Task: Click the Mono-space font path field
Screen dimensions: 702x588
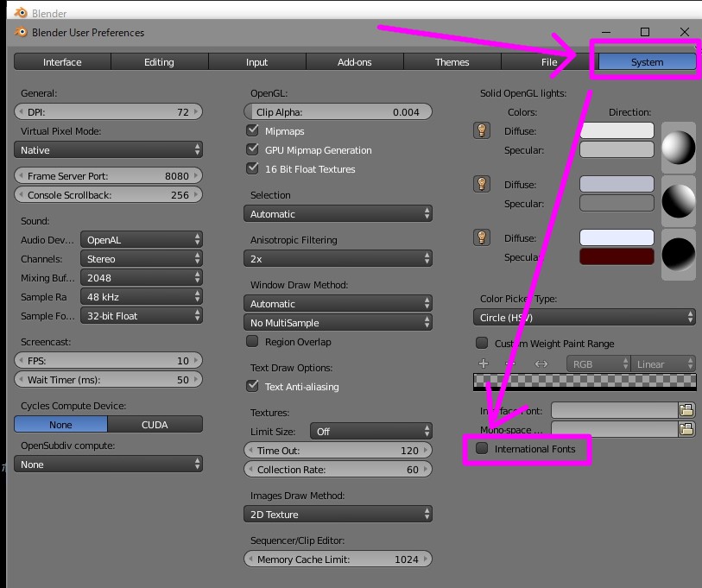Action: tap(615, 429)
